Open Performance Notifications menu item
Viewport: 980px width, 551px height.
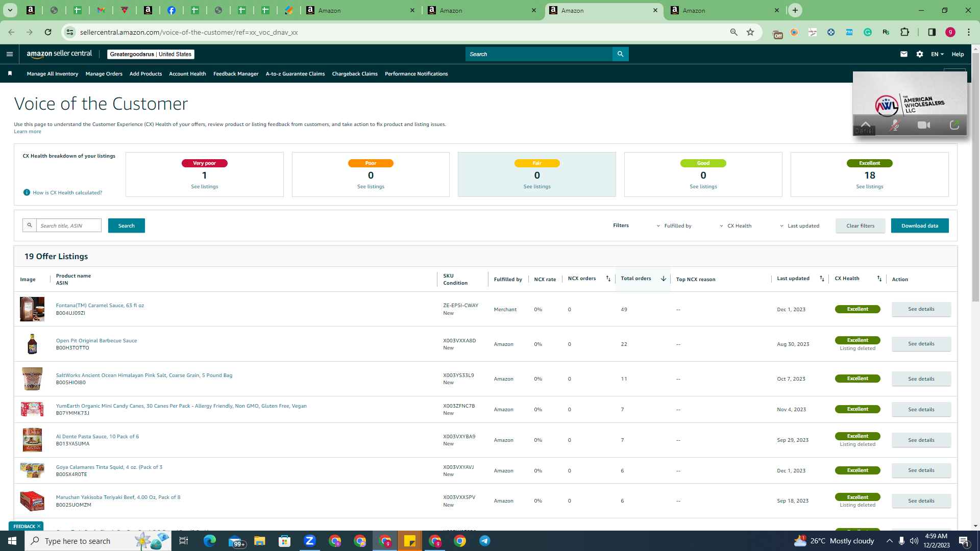(x=416, y=73)
